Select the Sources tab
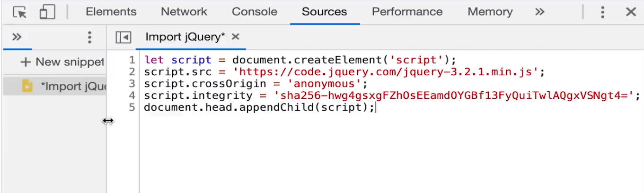Screen dimensions: 644x193 (325, 12)
